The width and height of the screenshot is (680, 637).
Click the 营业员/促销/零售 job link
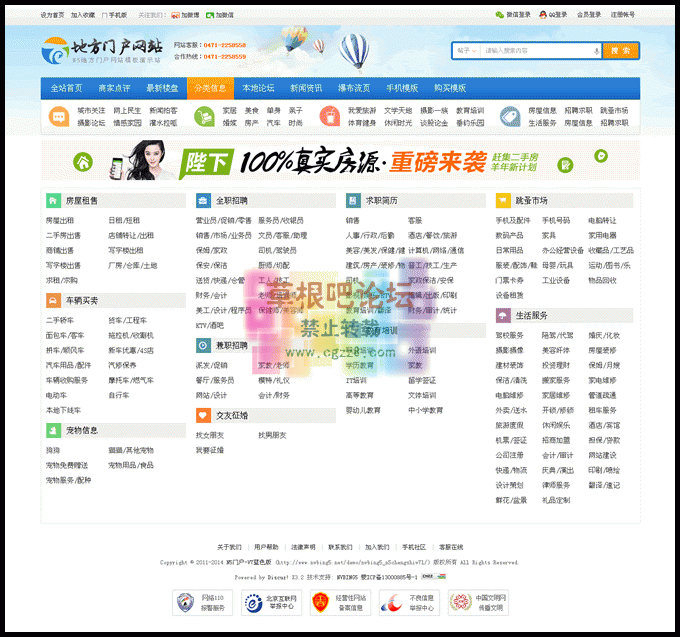coord(223,221)
